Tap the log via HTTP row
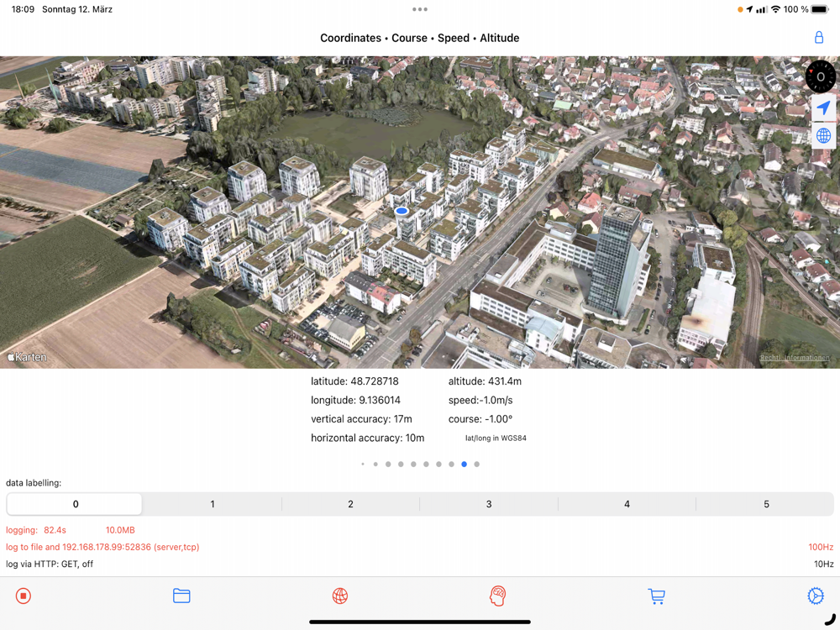This screenshot has width=840, height=630. [x=50, y=564]
